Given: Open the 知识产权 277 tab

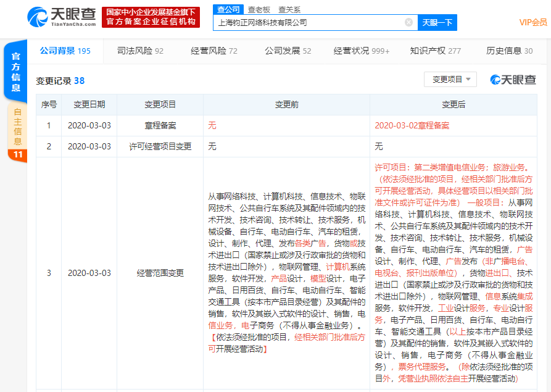Looking at the screenshot, I should click(435, 51).
